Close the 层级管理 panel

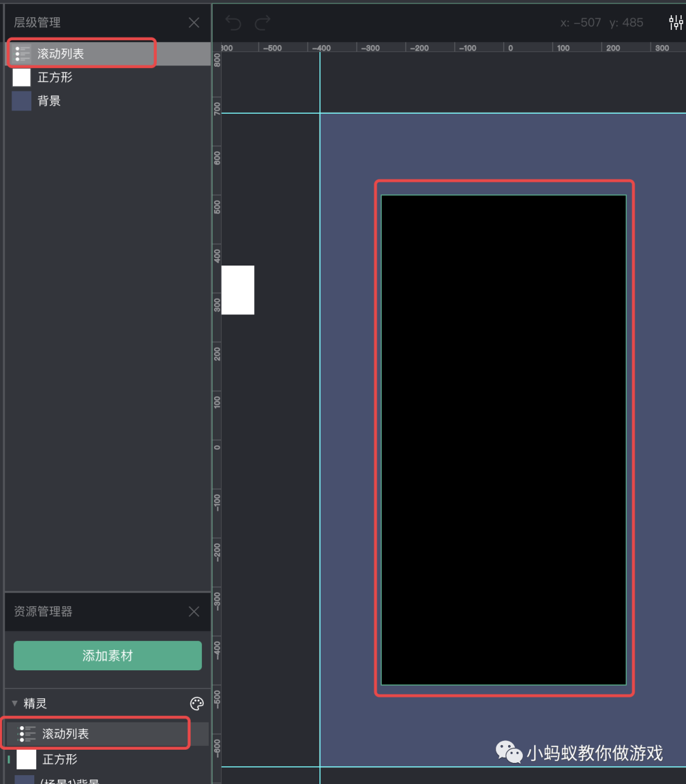click(194, 22)
